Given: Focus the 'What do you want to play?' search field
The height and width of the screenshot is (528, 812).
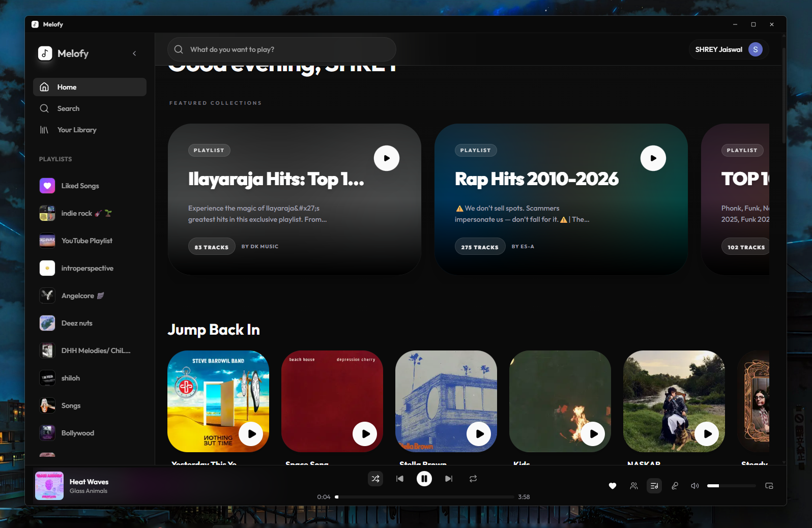Looking at the screenshot, I should tap(281, 49).
